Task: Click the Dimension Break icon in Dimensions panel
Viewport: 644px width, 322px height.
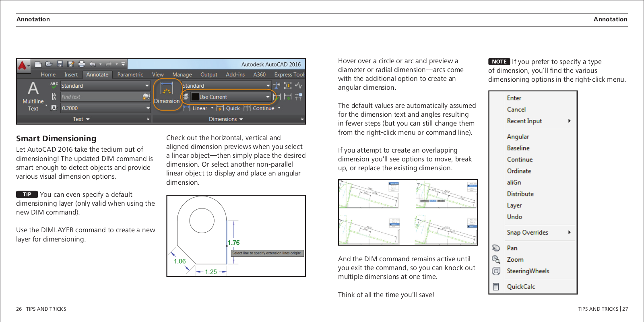Action: pos(277,85)
